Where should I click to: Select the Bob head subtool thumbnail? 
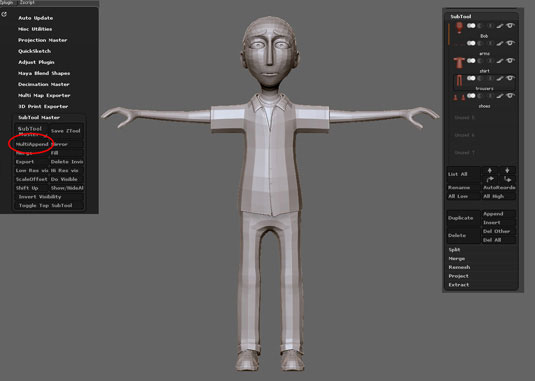[x=459, y=27]
